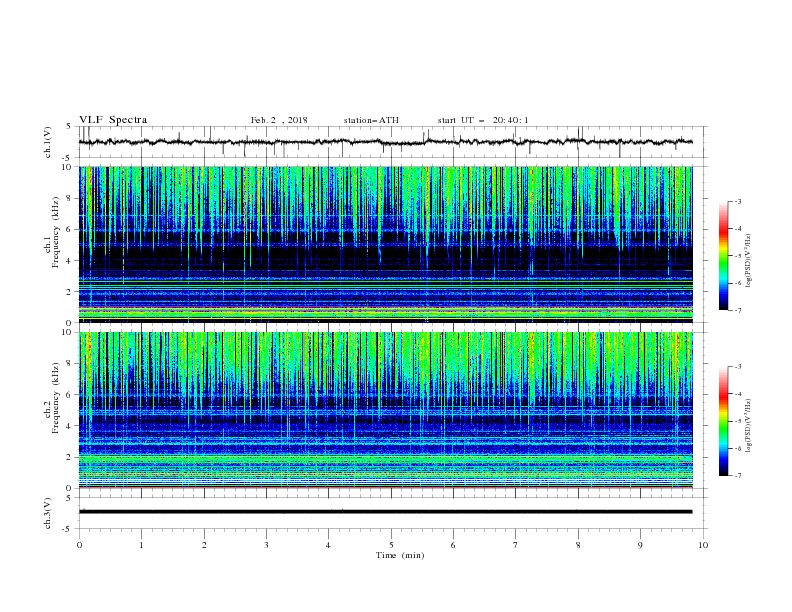Click the "start UT = 20:40: 1" text

(x=483, y=120)
